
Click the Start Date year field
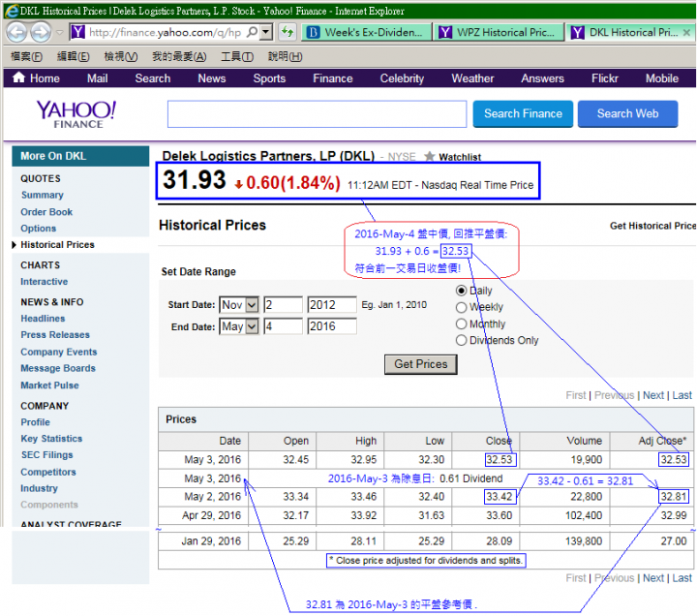click(332, 305)
